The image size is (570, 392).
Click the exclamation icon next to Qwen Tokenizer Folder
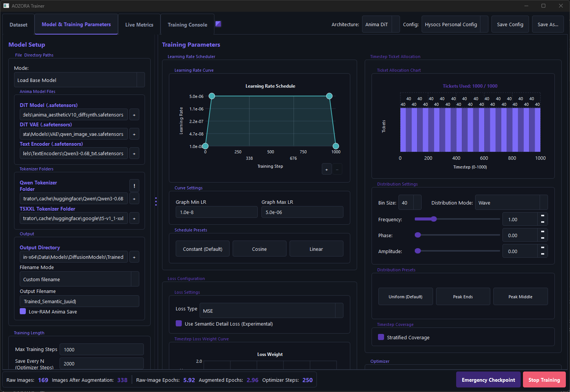click(134, 186)
